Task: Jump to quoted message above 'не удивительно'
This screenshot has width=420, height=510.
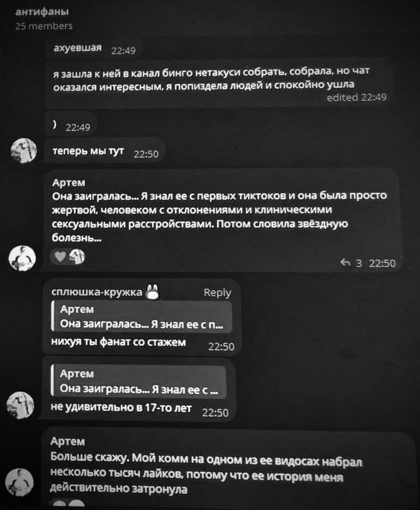Action: (x=138, y=381)
